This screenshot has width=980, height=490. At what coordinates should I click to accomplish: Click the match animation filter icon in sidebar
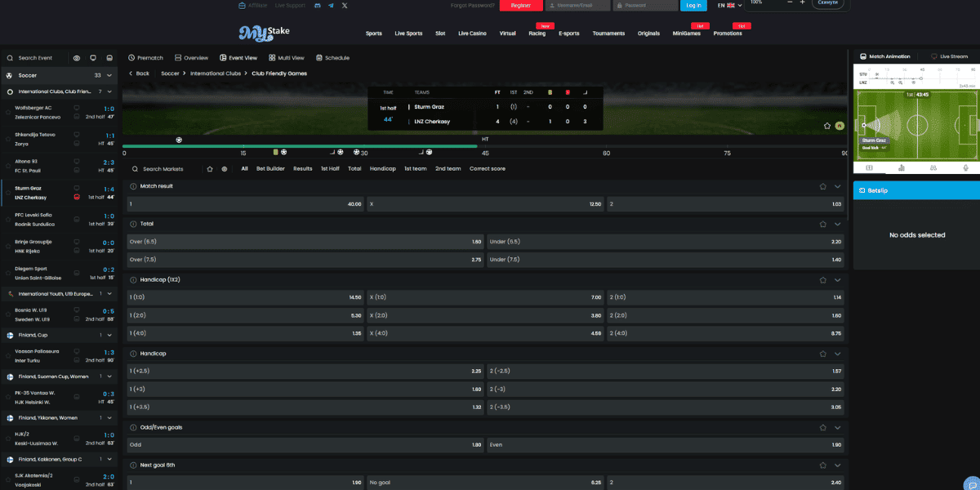(x=109, y=58)
